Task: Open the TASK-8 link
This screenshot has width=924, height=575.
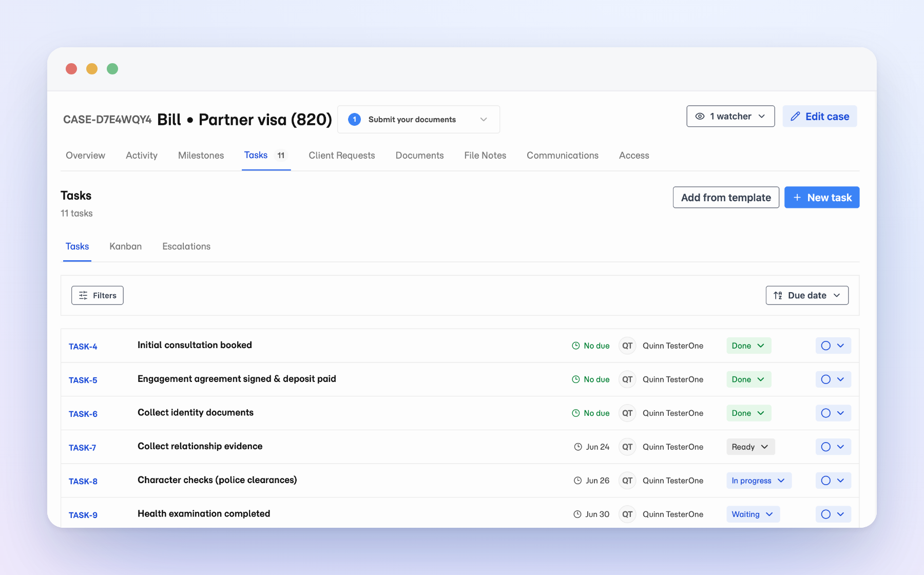Action: tap(83, 482)
